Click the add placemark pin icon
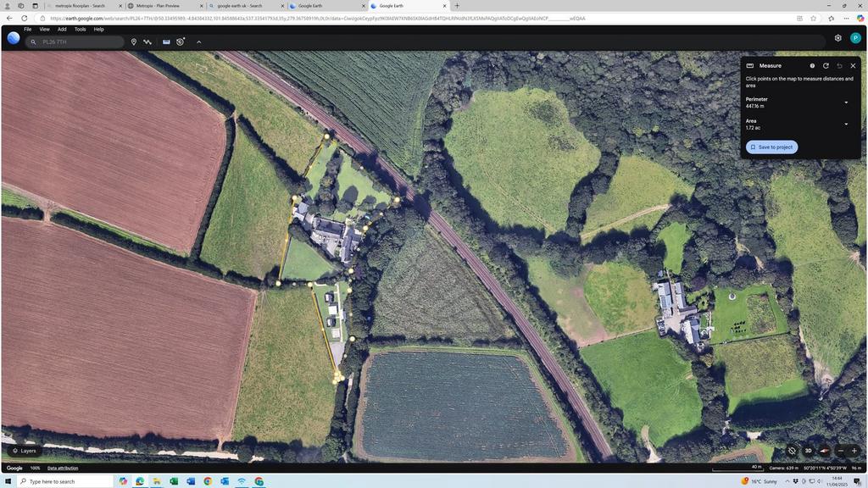The image size is (868, 488). [133, 42]
